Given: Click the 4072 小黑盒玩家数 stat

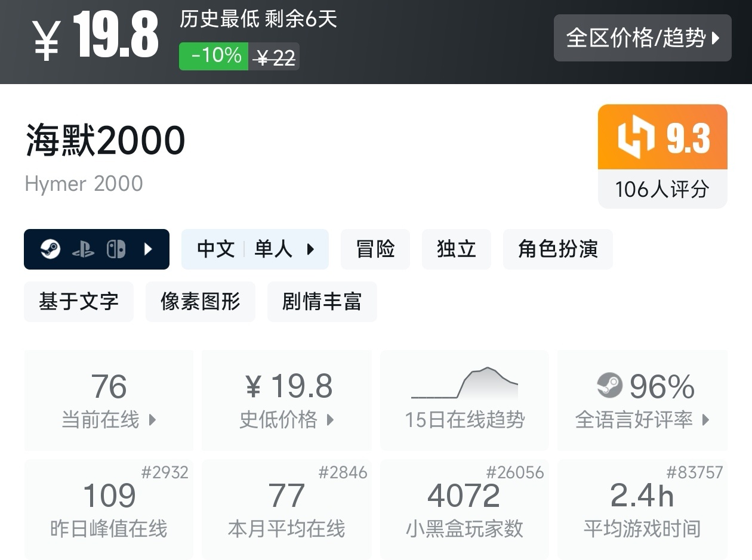Looking at the screenshot, I should pos(464,509).
